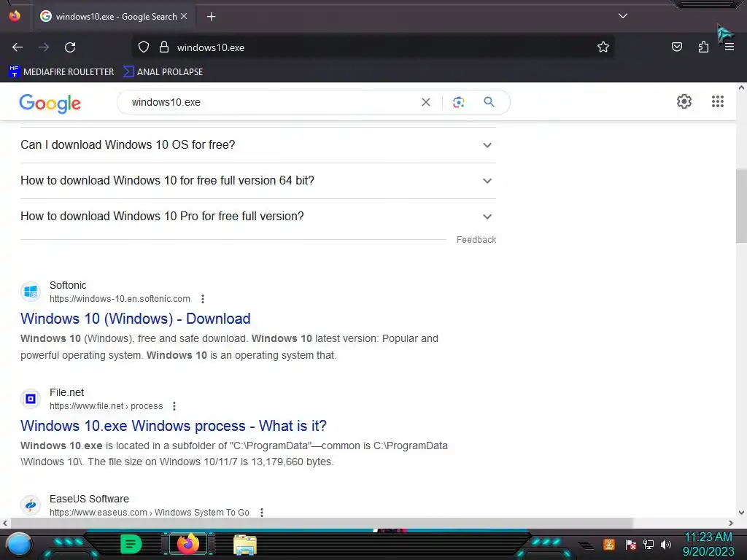Click the Google logo
The height and width of the screenshot is (560, 747).
point(50,104)
